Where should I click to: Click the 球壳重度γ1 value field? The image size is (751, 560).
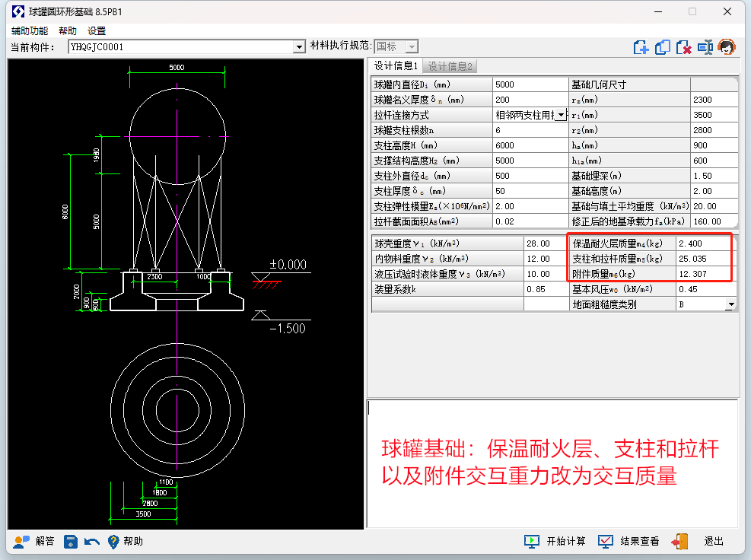[x=546, y=243]
